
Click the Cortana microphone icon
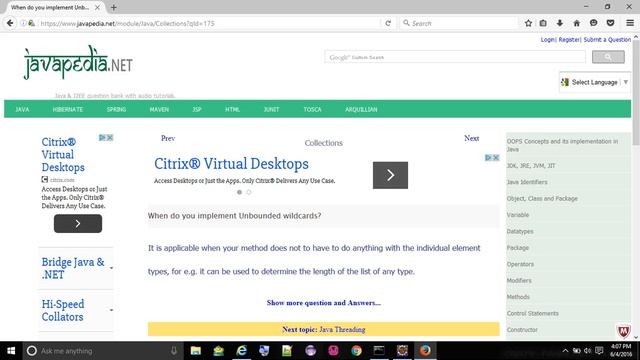pyautogui.click(x=174, y=351)
